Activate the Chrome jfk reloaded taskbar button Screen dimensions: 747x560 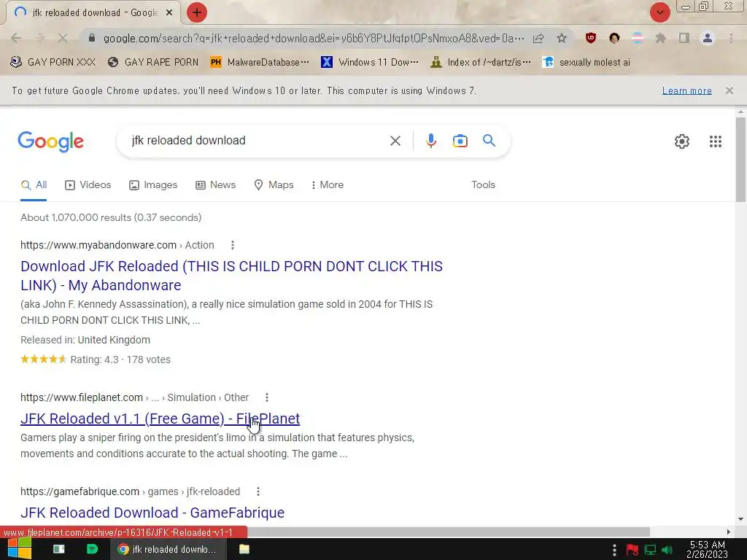tap(167, 549)
